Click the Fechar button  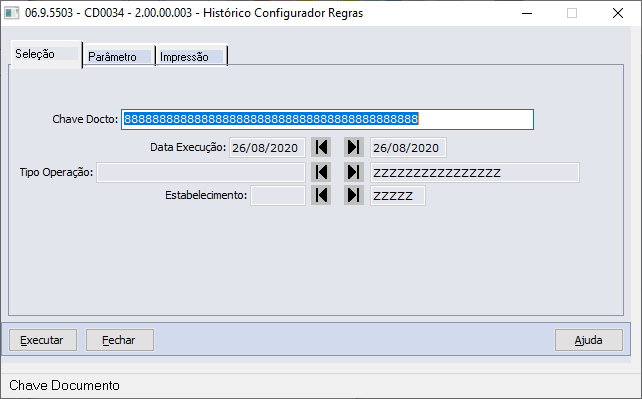pyautogui.click(x=120, y=340)
